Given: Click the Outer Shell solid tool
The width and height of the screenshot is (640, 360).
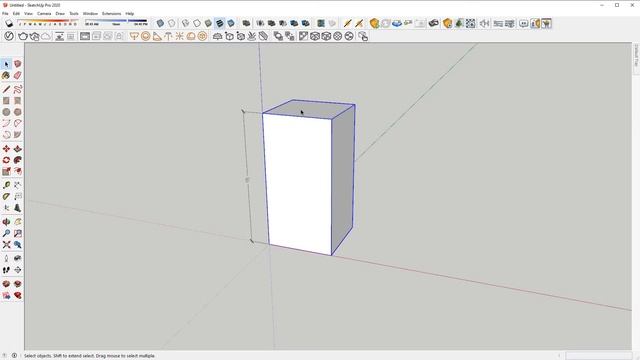Looking at the screenshot, I should (x=246, y=23).
